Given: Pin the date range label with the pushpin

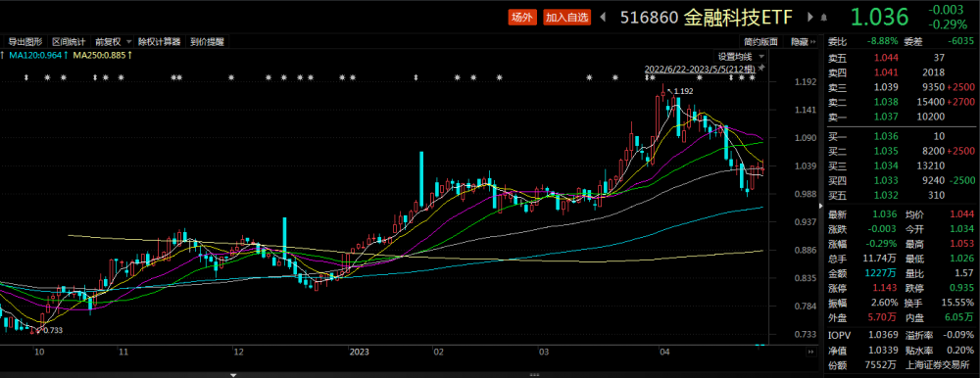Looking at the screenshot, I should [761, 67].
